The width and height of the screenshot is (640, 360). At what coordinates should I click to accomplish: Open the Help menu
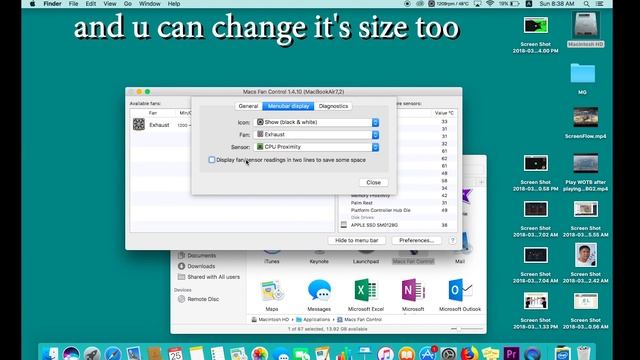(x=174, y=4)
